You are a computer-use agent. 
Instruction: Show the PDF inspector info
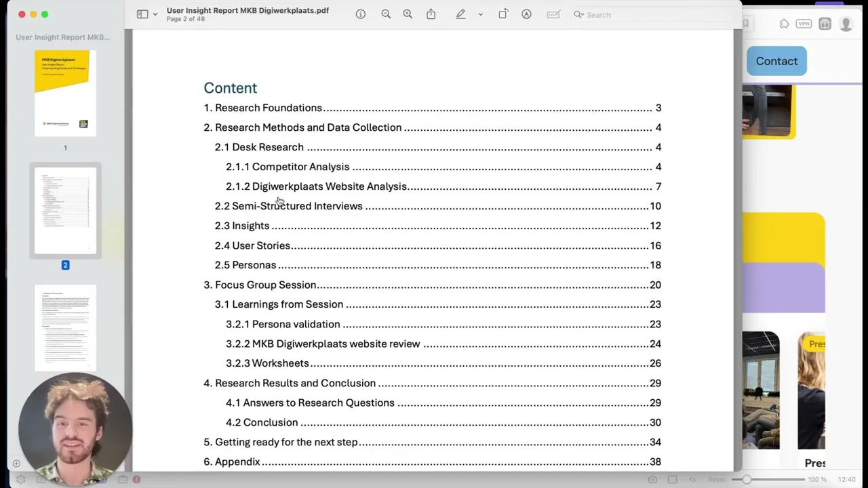click(x=361, y=14)
